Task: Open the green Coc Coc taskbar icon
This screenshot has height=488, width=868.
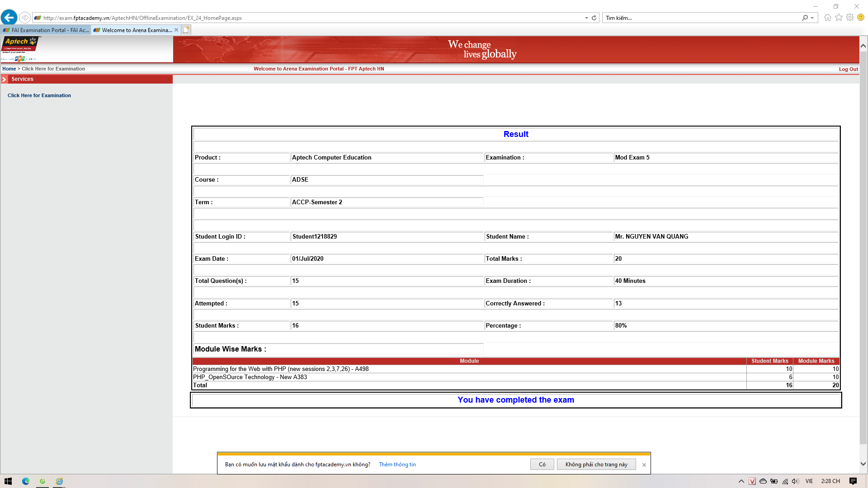Action: [x=42, y=481]
